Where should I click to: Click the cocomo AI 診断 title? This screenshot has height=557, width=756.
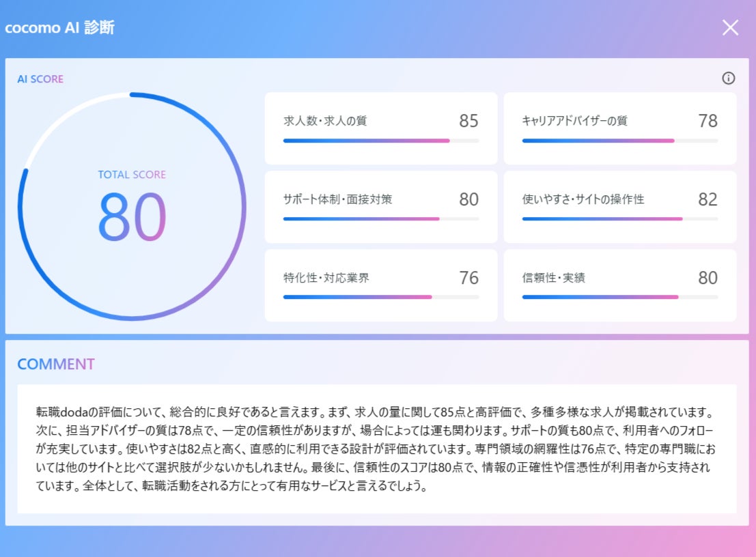click(60, 28)
